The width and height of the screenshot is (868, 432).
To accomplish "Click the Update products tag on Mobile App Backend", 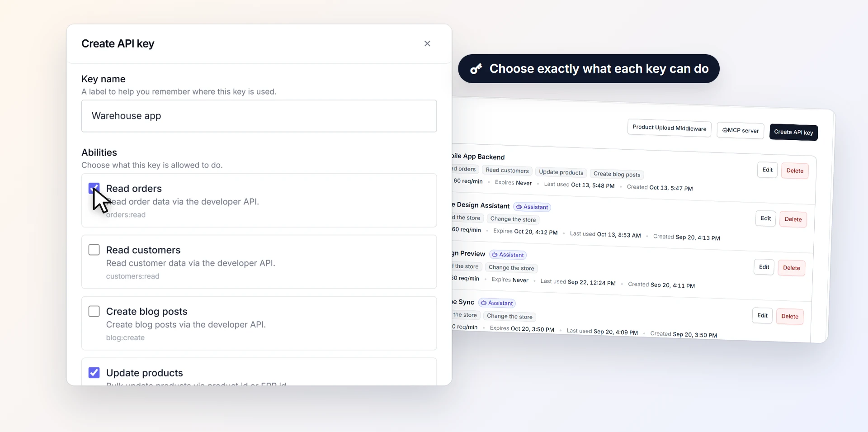I will click(x=561, y=172).
